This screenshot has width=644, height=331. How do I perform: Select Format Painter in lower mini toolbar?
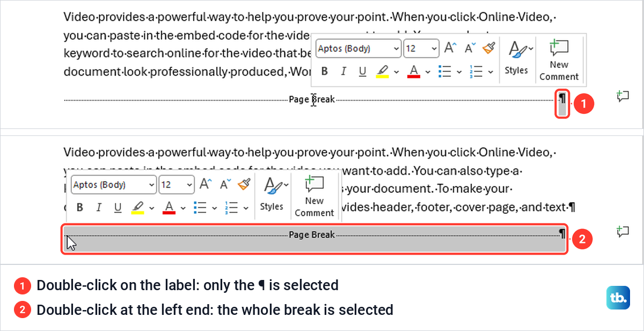coord(244,184)
